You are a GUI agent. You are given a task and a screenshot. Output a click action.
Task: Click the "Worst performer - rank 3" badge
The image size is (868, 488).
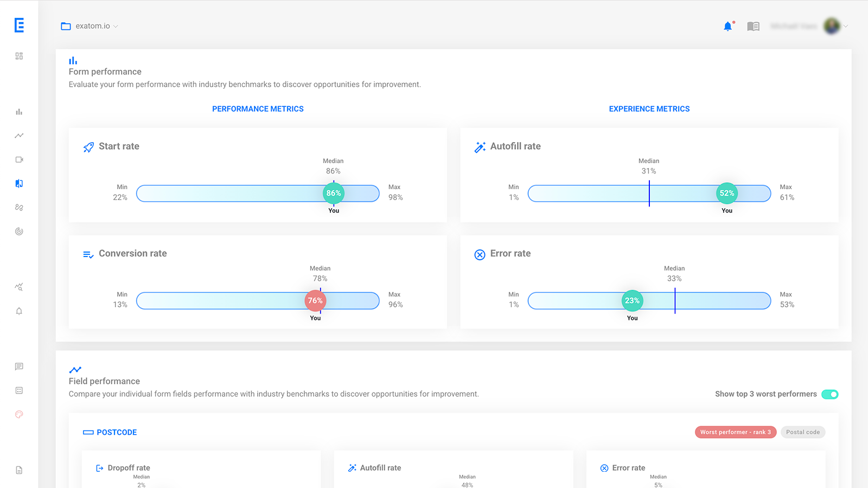click(735, 432)
